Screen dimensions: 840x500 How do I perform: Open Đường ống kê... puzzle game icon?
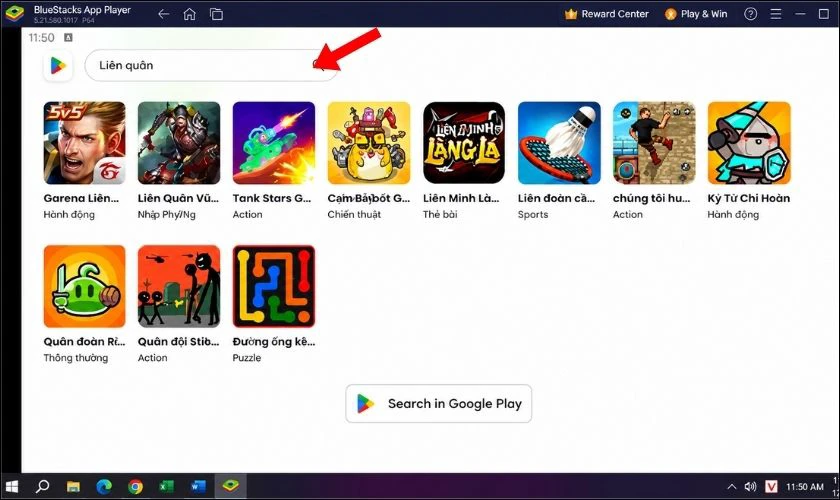pyautogui.click(x=274, y=286)
